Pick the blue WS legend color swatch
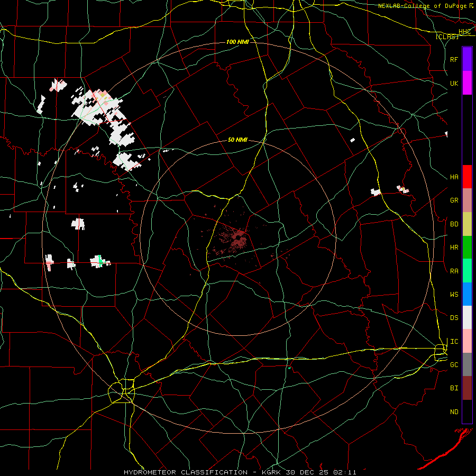This screenshot has width=476, height=476. coord(467,294)
